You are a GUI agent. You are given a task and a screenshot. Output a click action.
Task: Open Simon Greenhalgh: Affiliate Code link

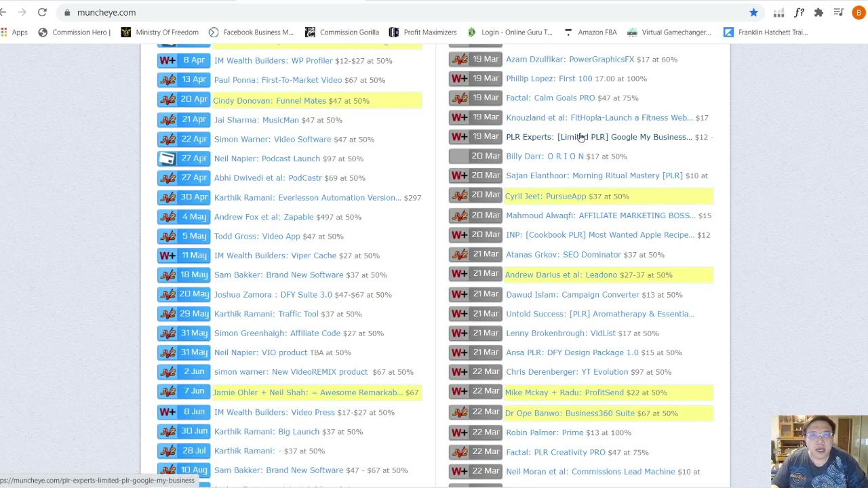pos(277,333)
